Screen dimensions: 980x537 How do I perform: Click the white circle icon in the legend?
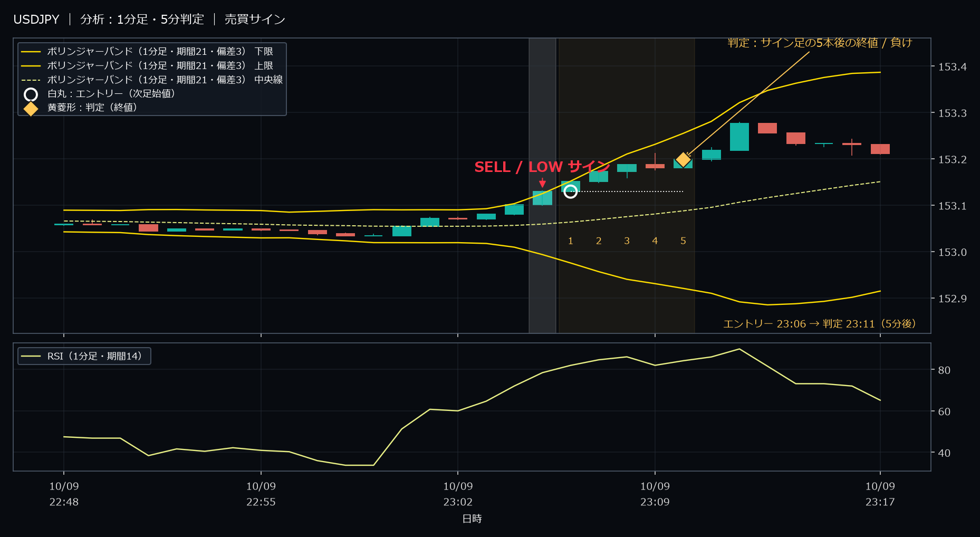click(31, 94)
